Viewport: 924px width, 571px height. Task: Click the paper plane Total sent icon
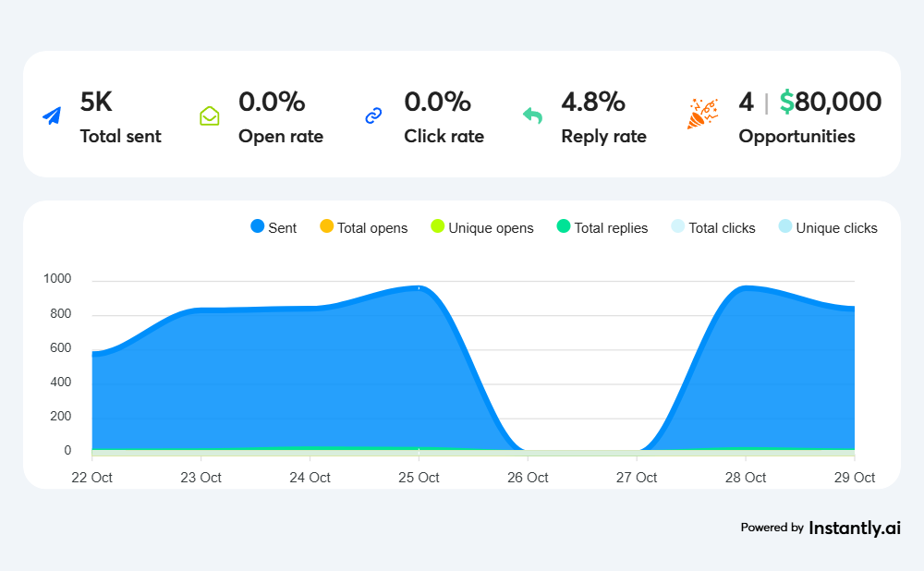tap(52, 116)
